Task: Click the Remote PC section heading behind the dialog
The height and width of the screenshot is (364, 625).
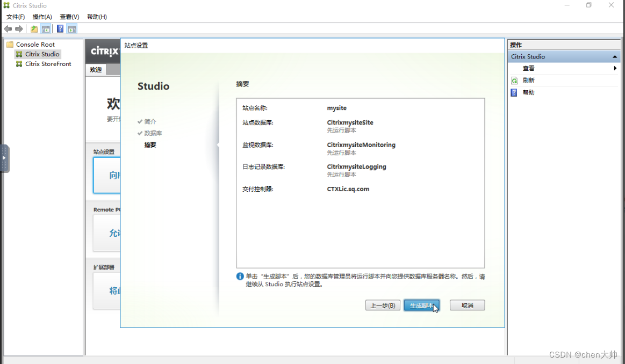Action: coord(106,209)
